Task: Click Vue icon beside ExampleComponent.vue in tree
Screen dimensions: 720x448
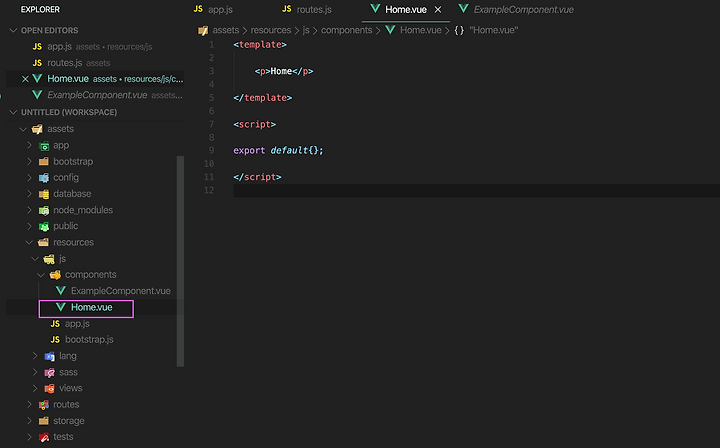Action: [61, 291]
